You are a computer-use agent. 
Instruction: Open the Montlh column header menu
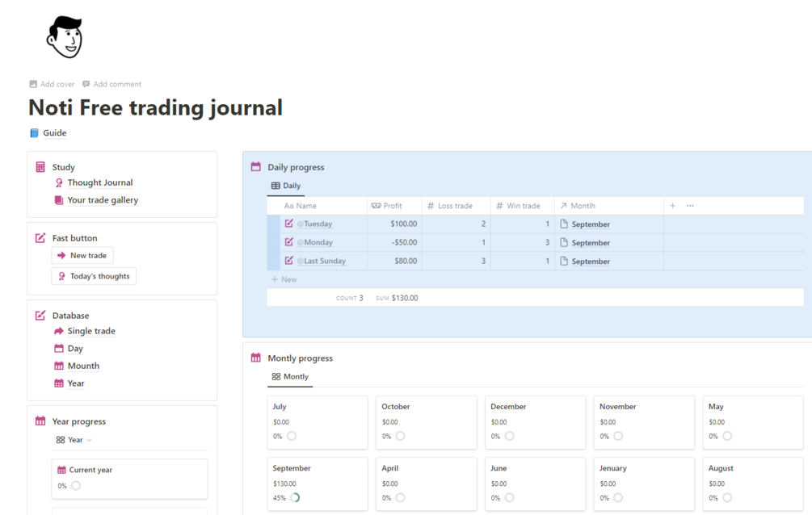609,206
